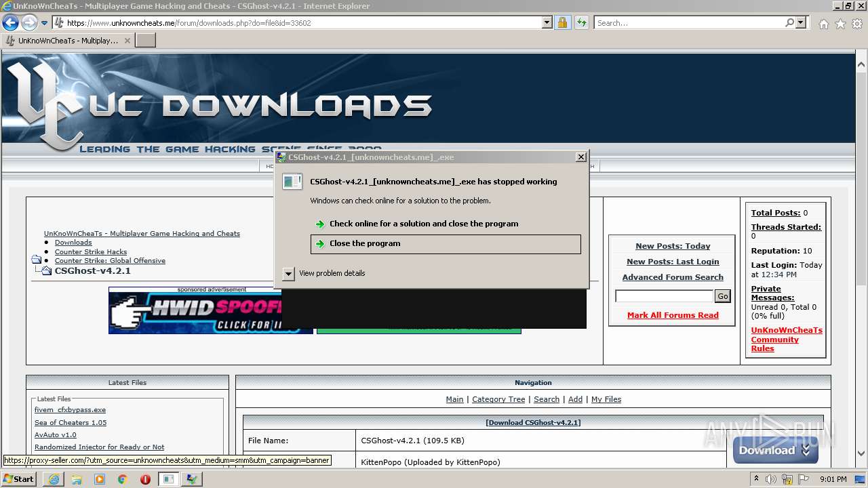868x488 pixels.
Task: Select the UnKnoWnCheaTs browser tab
Action: [68, 41]
